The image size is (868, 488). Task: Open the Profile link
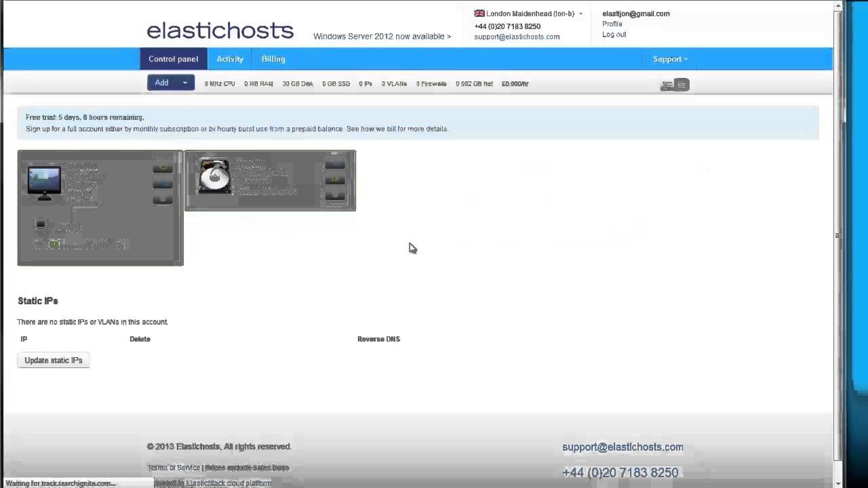point(612,24)
